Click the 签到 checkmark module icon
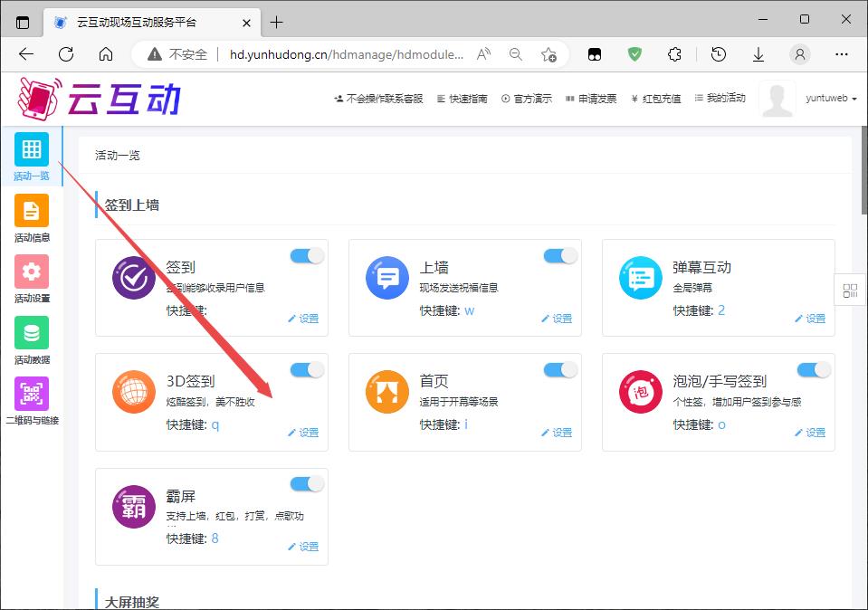Viewport: 868px width, 610px height. 134,278
